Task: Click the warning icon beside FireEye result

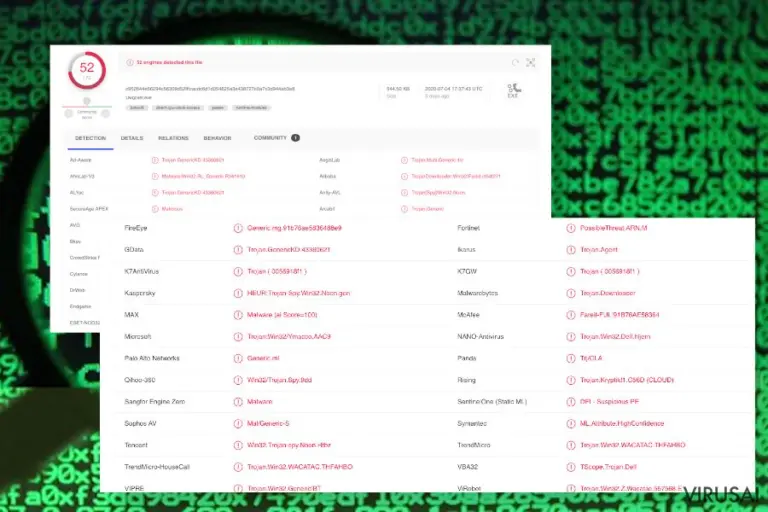Action: pos(238,228)
